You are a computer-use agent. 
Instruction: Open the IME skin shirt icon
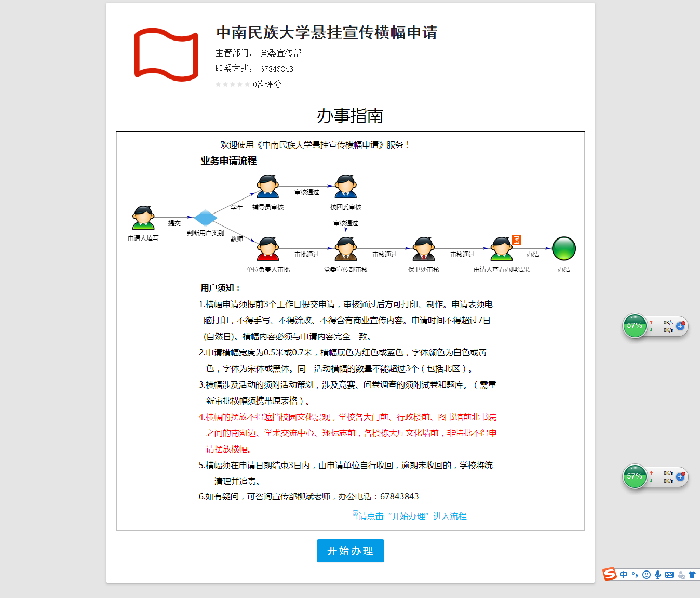692,575
